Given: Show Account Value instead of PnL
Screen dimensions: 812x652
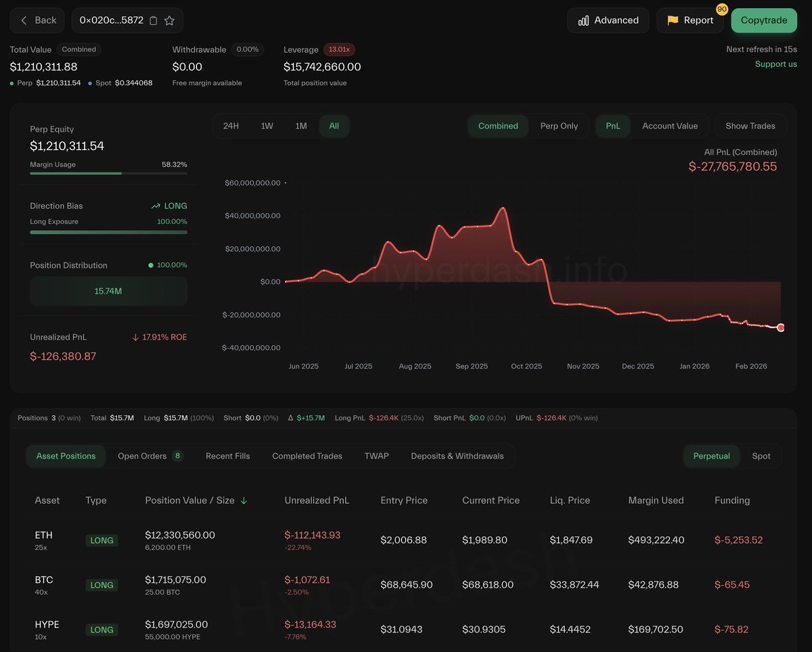Looking at the screenshot, I should click(x=670, y=126).
